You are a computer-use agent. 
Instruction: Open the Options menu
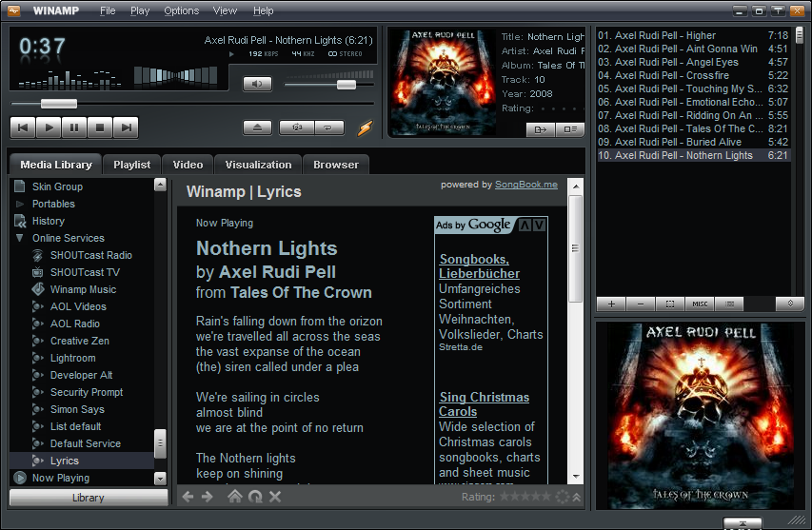coord(181,10)
